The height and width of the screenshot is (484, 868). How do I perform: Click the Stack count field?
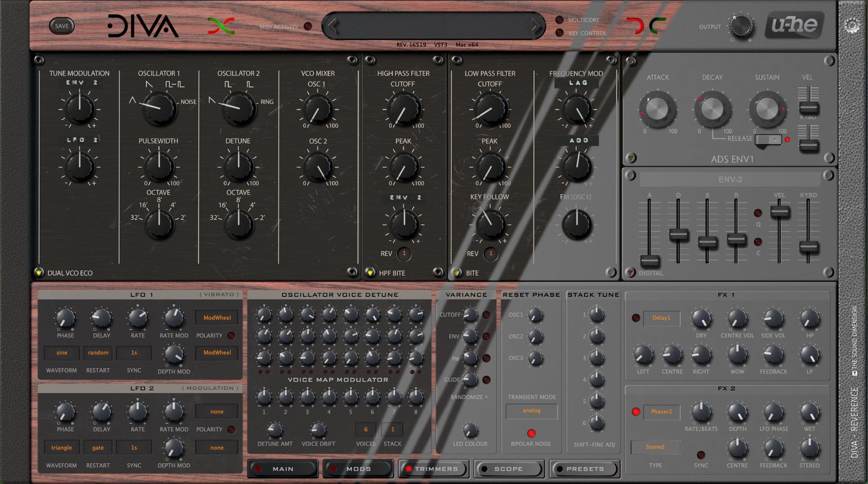click(x=392, y=430)
